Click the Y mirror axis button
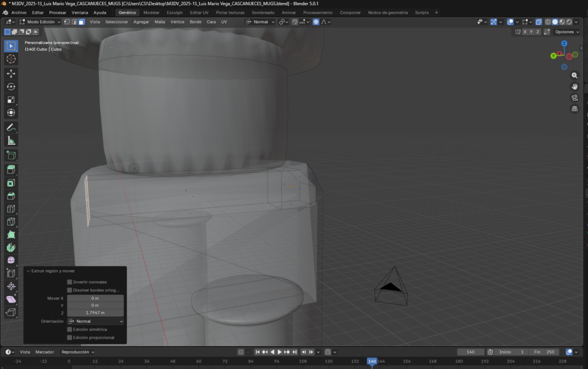588x369 pixels. [x=532, y=32]
